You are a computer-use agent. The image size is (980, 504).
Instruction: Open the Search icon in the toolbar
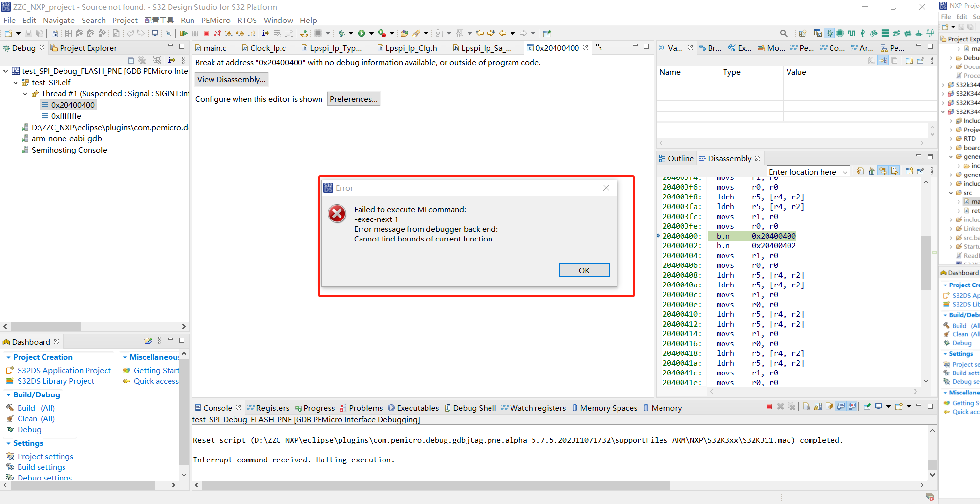(784, 33)
